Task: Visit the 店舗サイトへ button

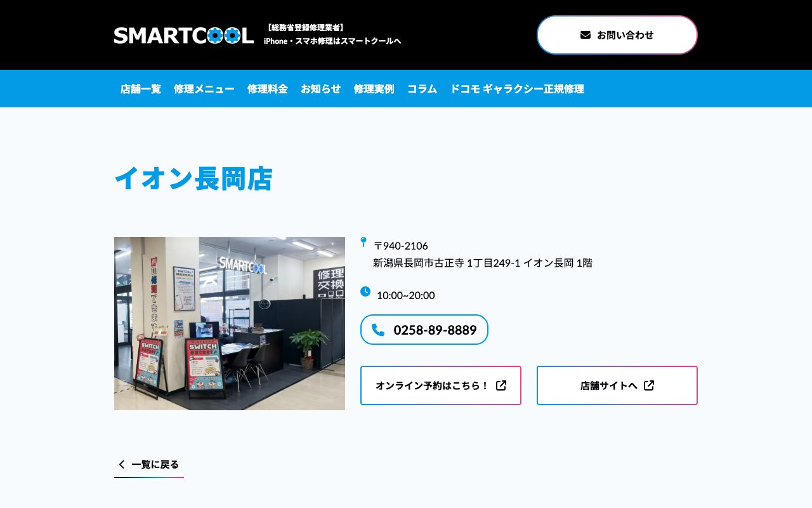Action: [x=617, y=385]
